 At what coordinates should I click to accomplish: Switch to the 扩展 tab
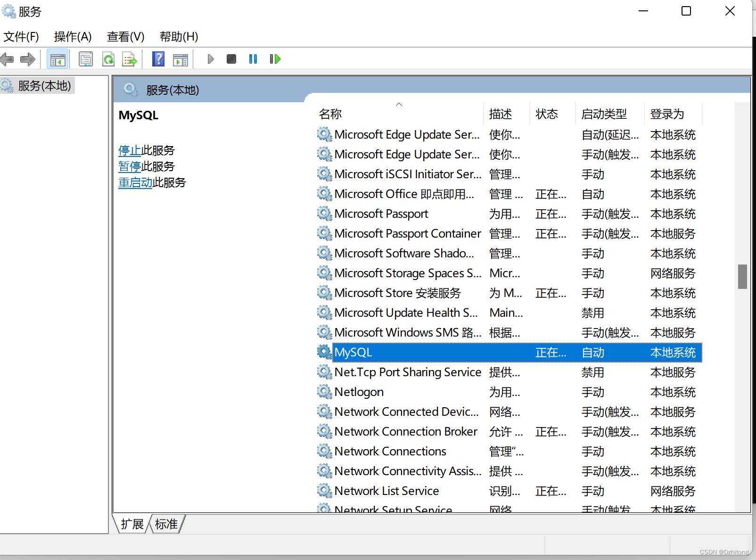point(132,524)
